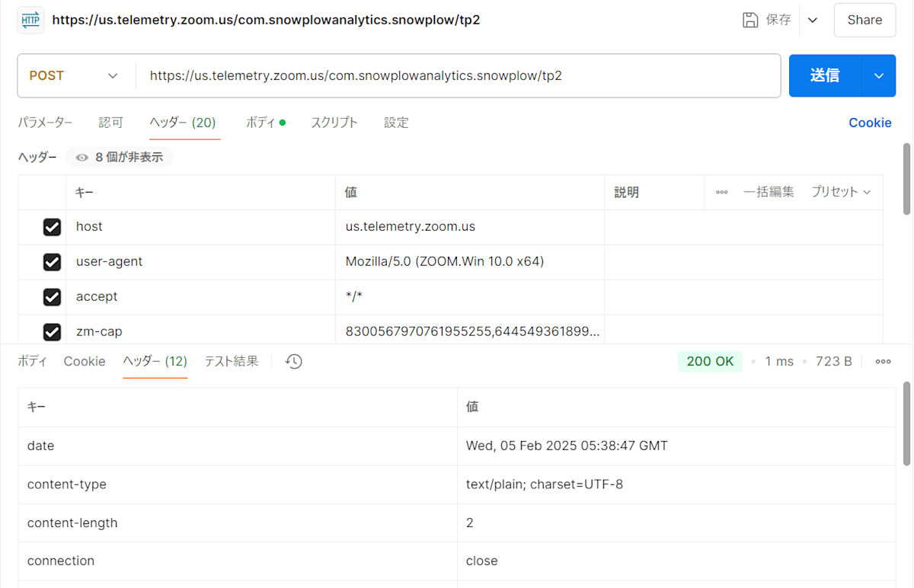Open the スクリプト tab
This screenshot has height=588, width=914.
click(x=334, y=122)
